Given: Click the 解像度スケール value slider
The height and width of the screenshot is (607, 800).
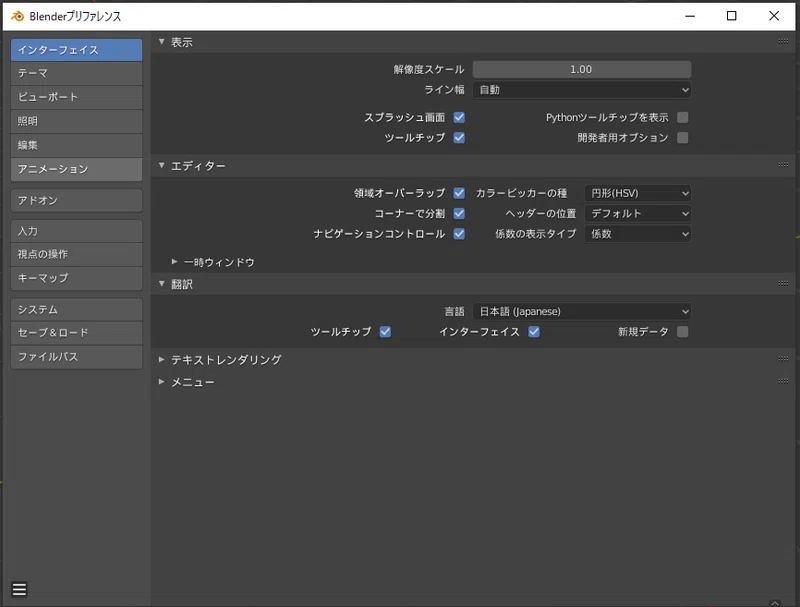Looking at the screenshot, I should pyautogui.click(x=582, y=69).
